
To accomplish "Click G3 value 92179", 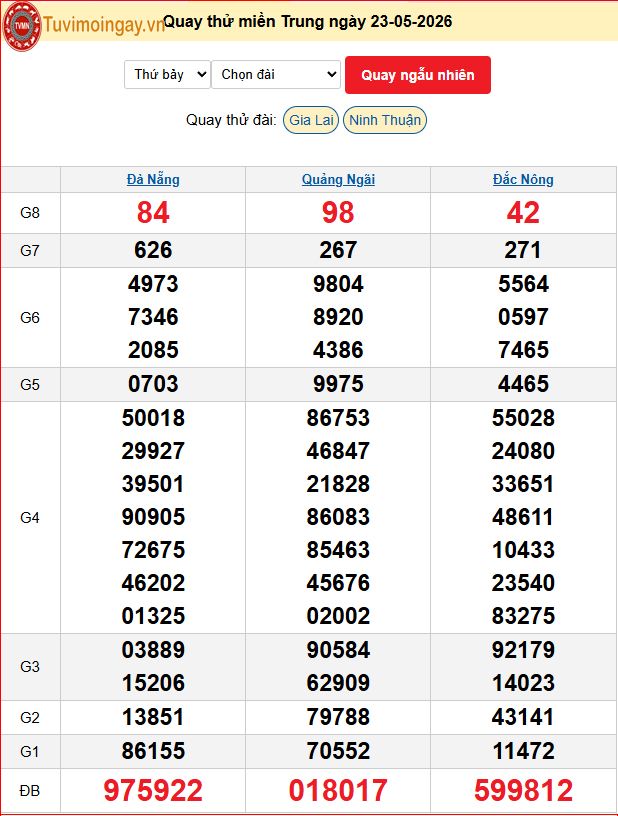I will (x=523, y=650).
